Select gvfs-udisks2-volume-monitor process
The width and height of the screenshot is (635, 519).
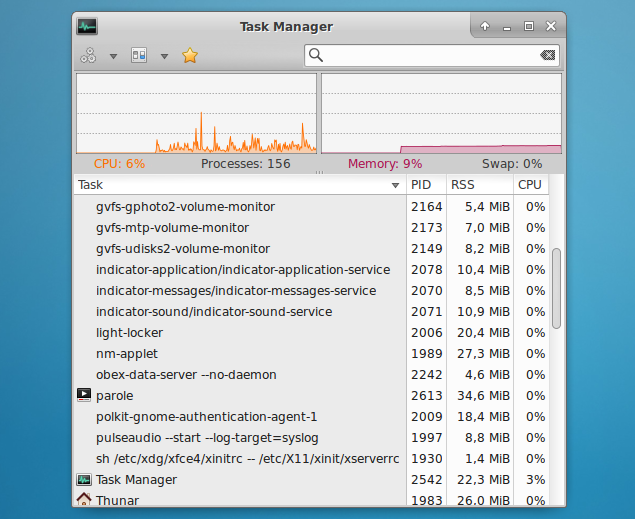tap(183, 249)
